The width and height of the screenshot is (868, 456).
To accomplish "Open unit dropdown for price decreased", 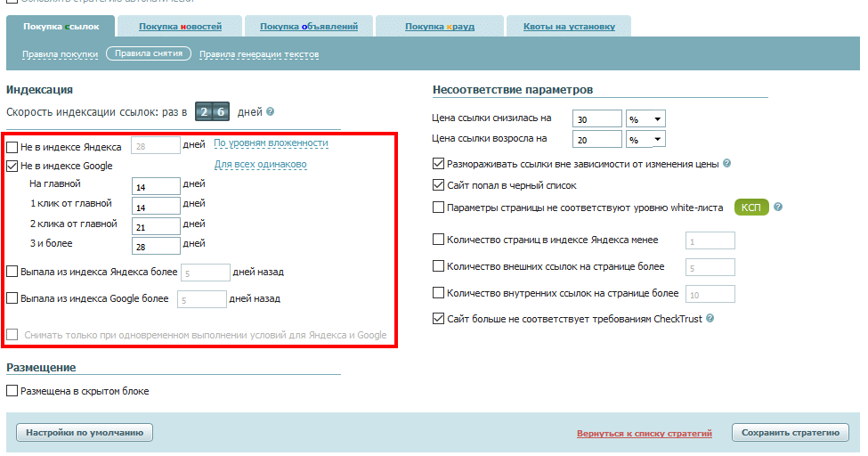I will (645, 118).
